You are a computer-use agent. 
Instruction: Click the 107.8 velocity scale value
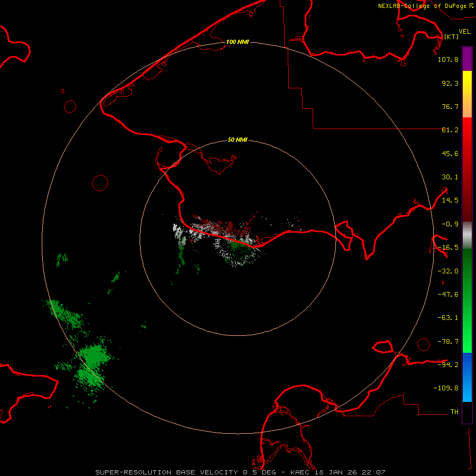448,59
